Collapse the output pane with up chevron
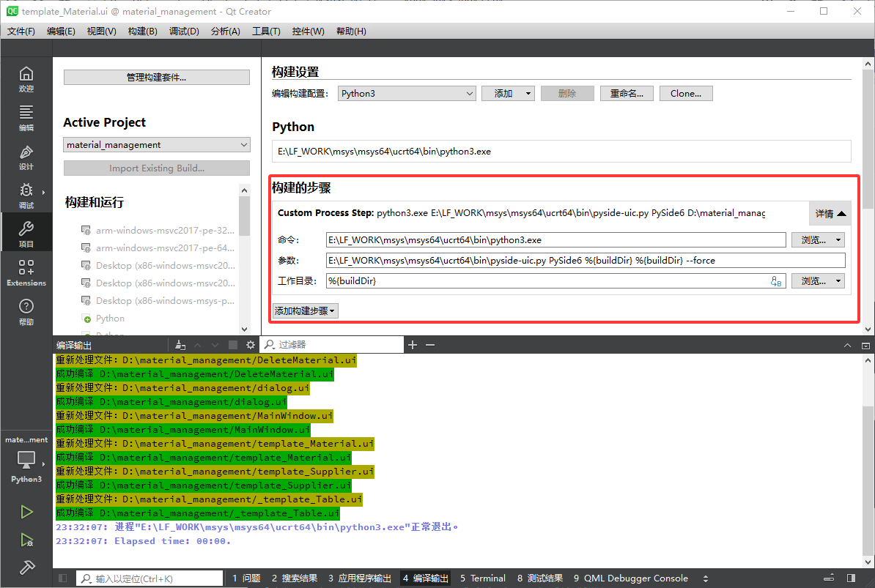 847,346
